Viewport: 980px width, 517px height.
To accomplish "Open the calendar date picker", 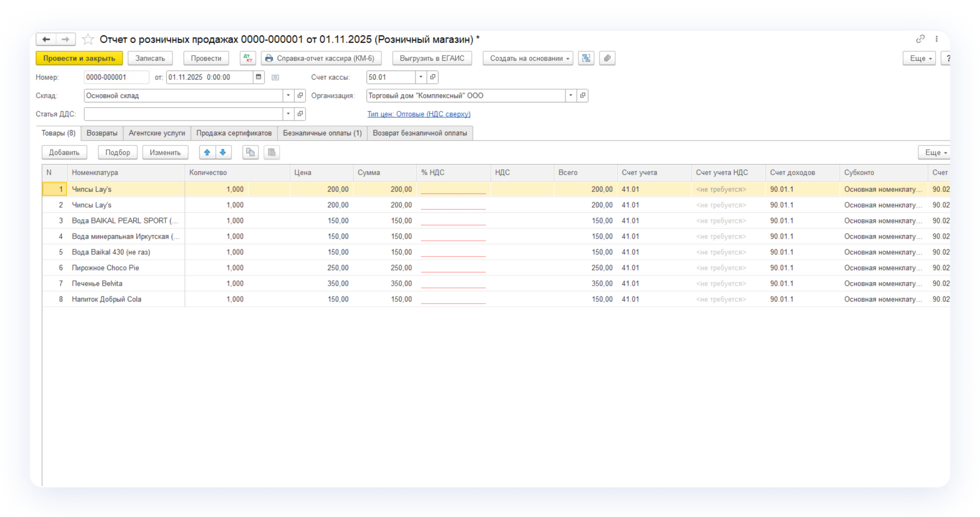I will coord(259,77).
